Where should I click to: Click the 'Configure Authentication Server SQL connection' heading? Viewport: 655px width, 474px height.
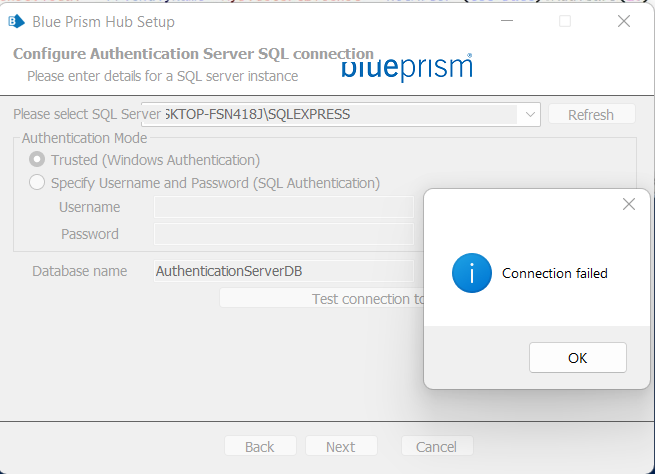click(193, 54)
